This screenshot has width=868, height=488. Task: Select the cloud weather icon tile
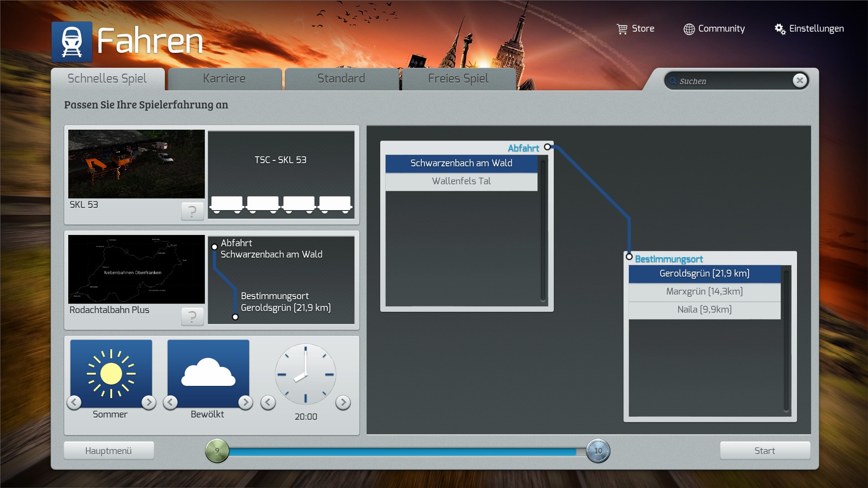(208, 373)
